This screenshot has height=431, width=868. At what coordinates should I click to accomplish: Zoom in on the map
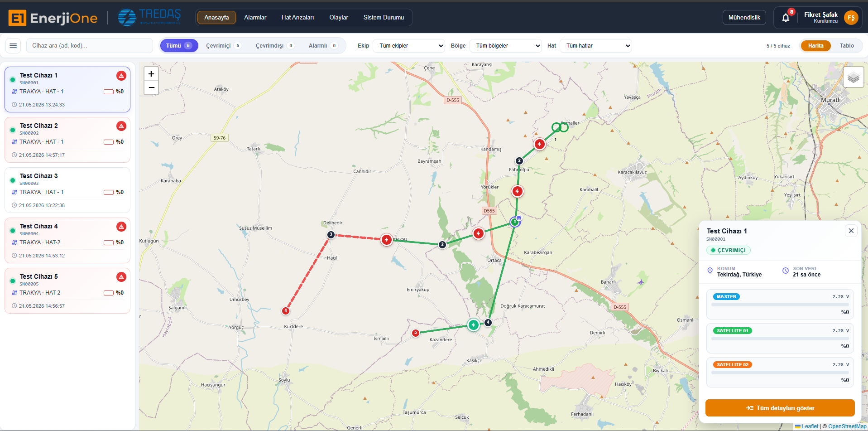tap(151, 74)
